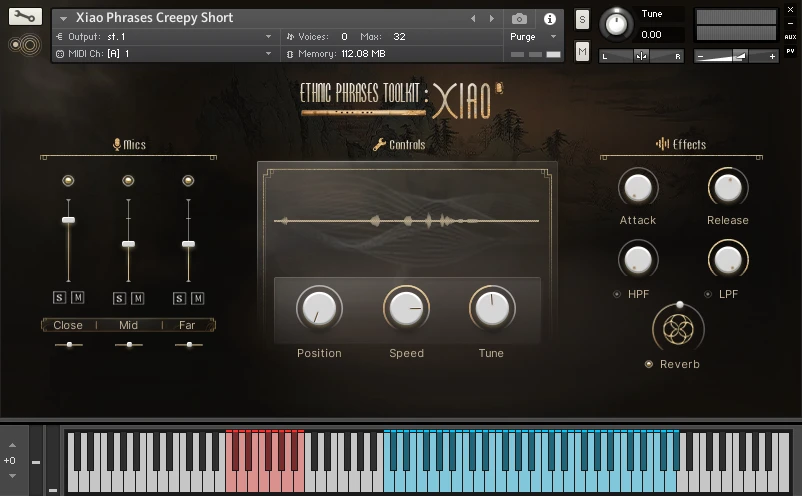Image resolution: width=802 pixels, height=496 pixels.
Task: Select the previous instrument arrow
Action: (473, 19)
